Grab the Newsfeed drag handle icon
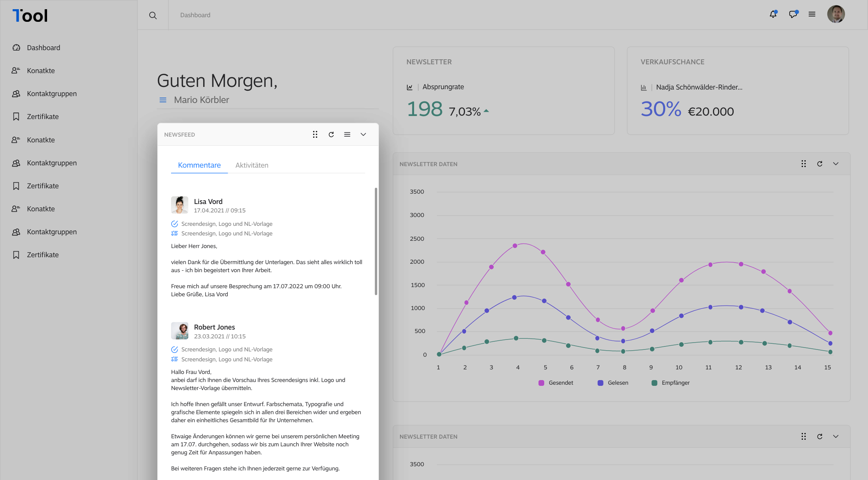The width and height of the screenshot is (868, 480). tap(315, 134)
